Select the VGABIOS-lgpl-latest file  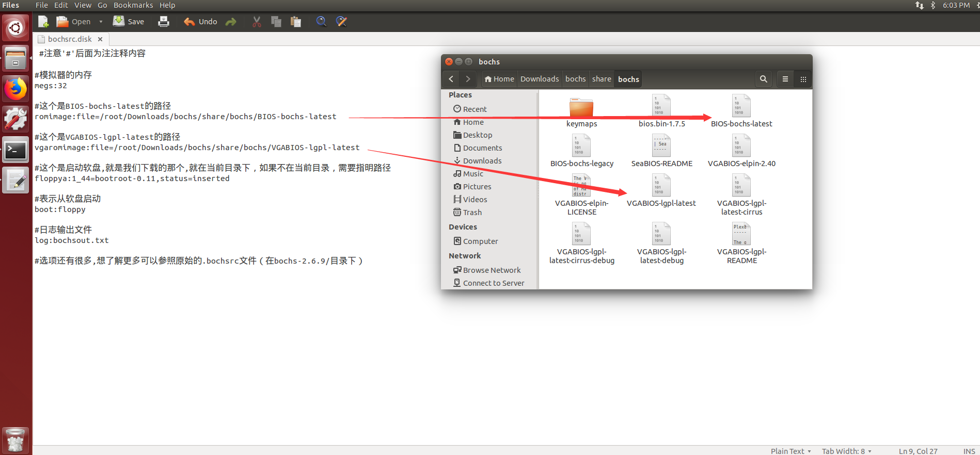coord(661,191)
